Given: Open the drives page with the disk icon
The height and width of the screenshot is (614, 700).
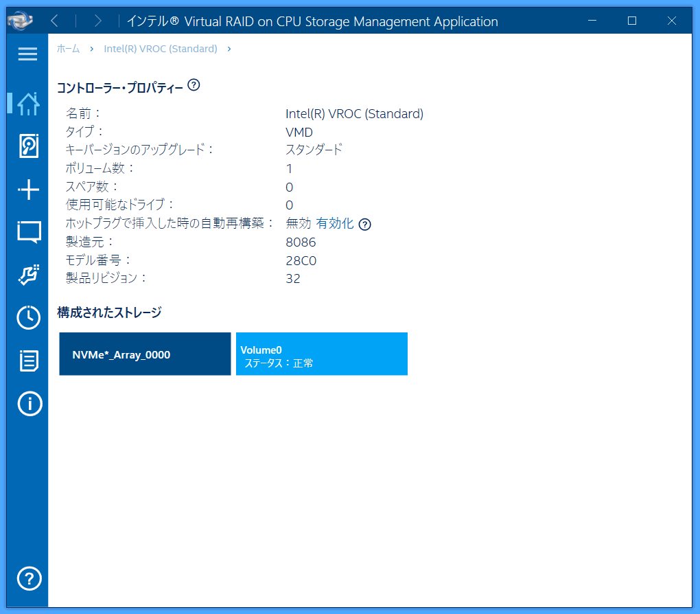Looking at the screenshot, I should (x=29, y=146).
